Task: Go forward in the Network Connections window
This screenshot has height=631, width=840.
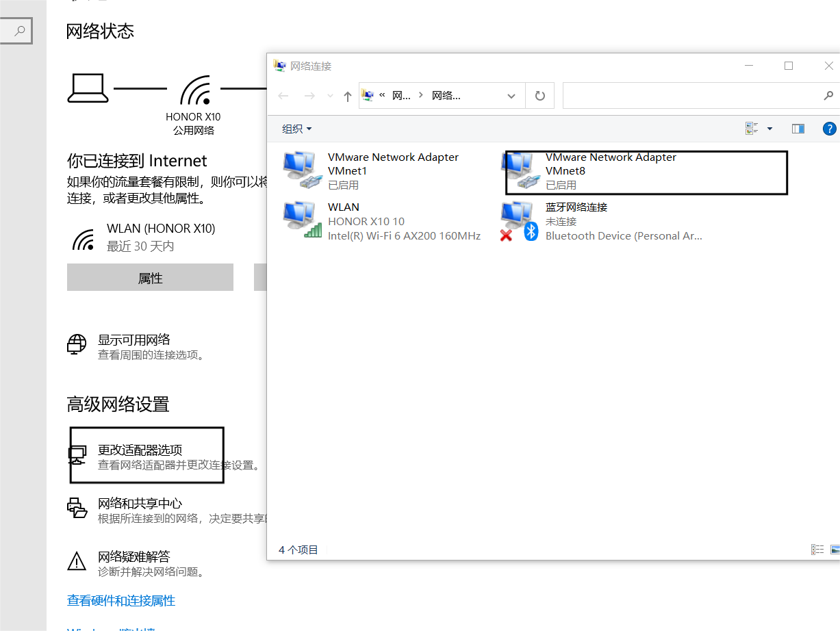Action: point(309,96)
